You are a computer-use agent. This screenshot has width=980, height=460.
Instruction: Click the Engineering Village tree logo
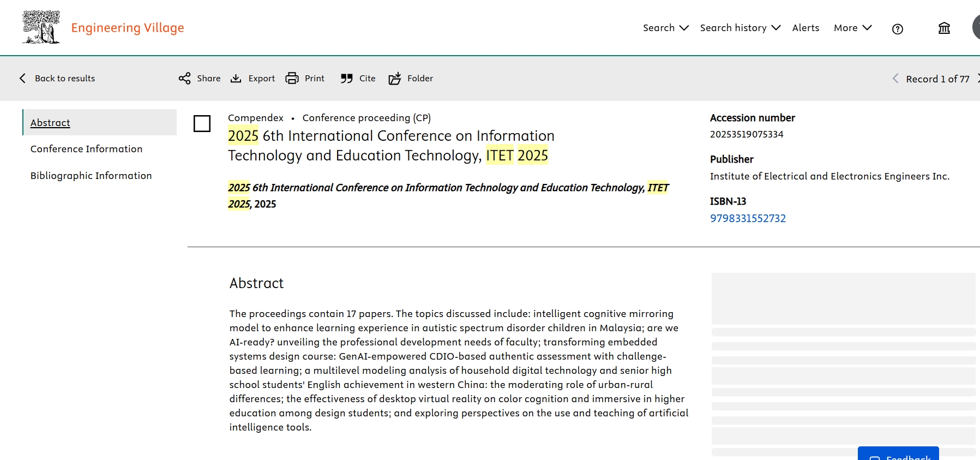[x=41, y=27]
